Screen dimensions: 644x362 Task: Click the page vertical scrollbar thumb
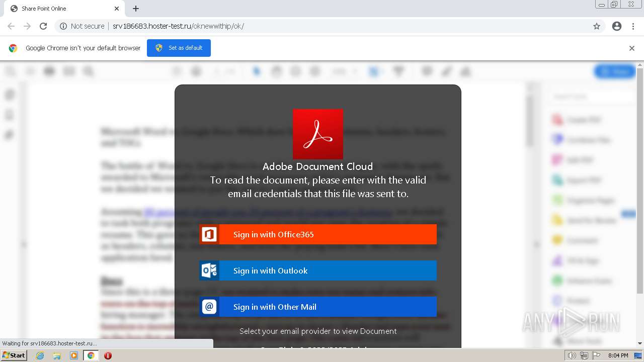pos(640,181)
